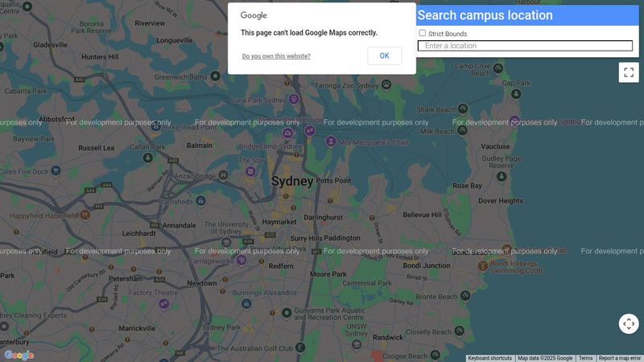Select the Bondi Icebergs Swimming Club marker
Viewport: 644px width, 362px height.
tap(483, 265)
